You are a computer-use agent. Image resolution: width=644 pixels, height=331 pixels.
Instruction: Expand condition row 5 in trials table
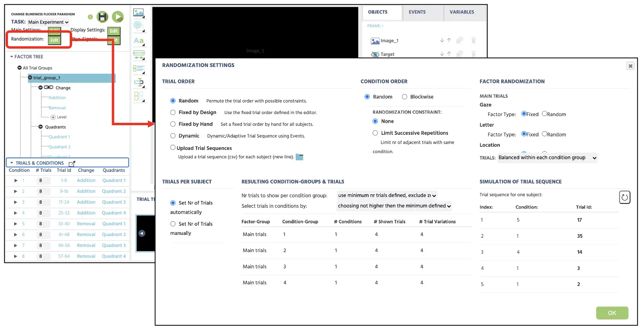point(16,224)
